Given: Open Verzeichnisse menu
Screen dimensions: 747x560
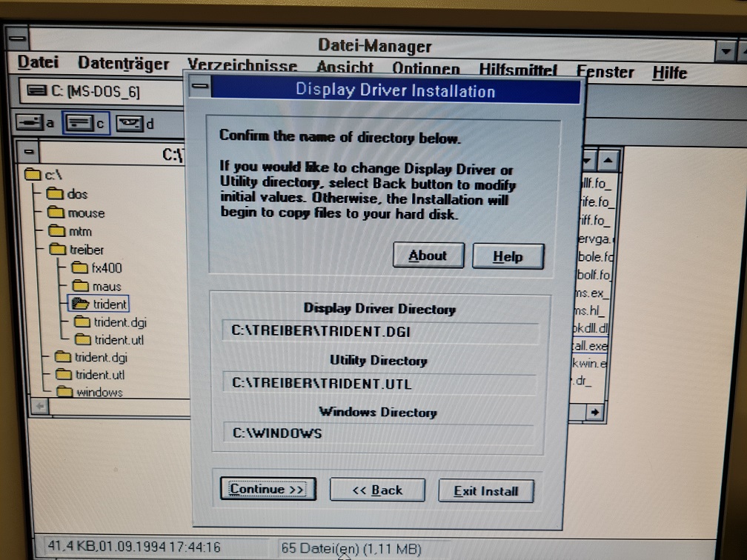Looking at the screenshot, I should [x=242, y=65].
